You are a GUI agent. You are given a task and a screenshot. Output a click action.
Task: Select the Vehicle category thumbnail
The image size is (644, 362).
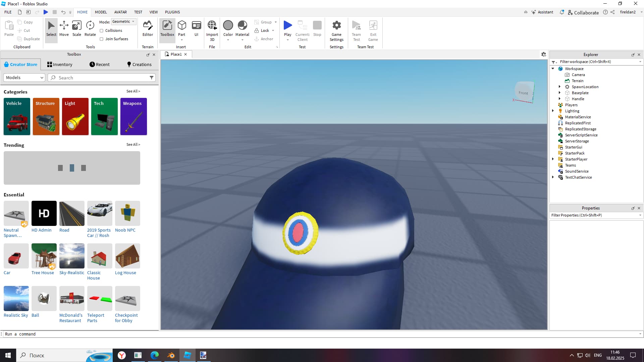click(x=17, y=117)
